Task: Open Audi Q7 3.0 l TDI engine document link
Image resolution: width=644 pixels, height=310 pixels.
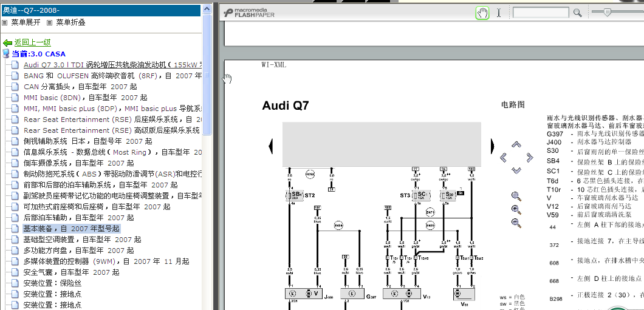Action: (112, 65)
